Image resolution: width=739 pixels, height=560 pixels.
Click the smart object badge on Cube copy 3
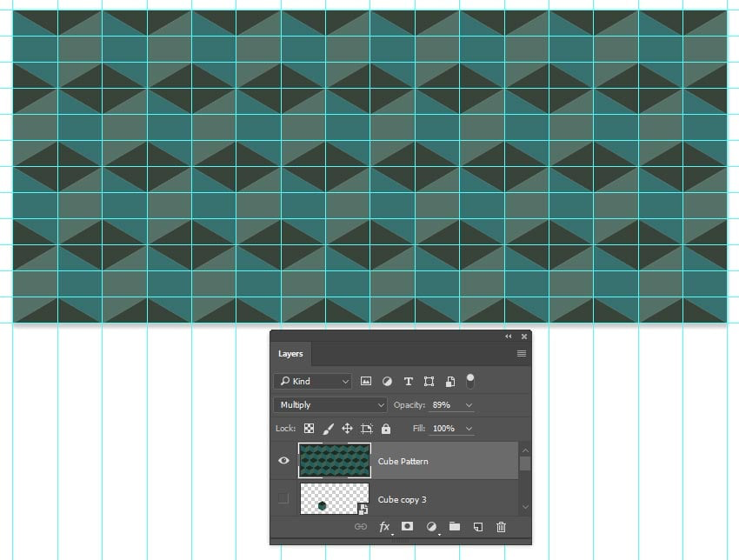click(363, 509)
